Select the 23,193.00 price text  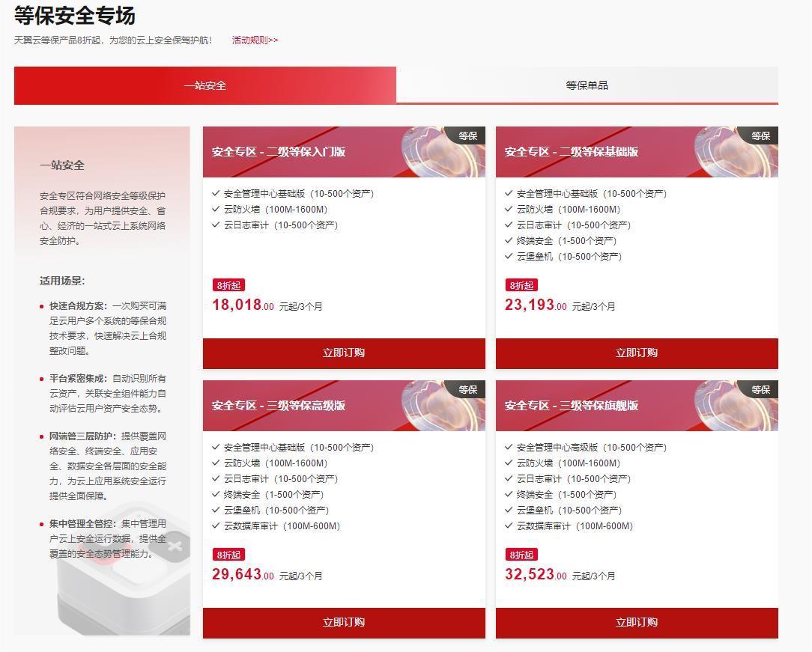[x=536, y=305]
